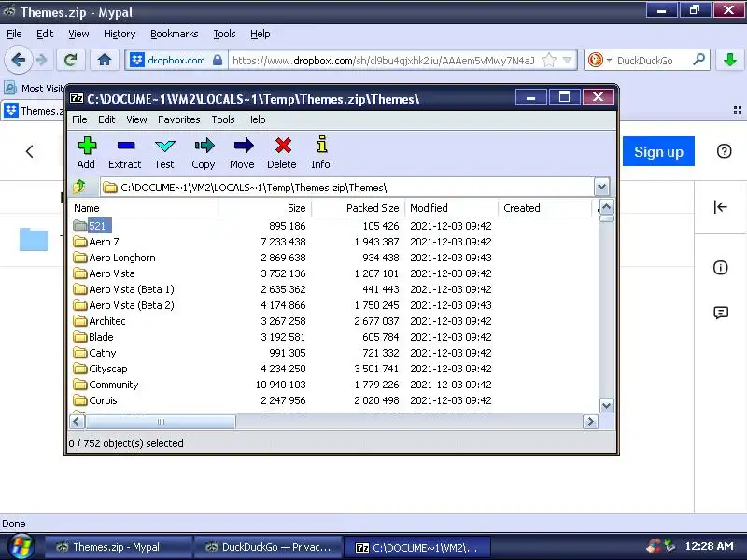
Task: Switch to DuckDuckGo taskbar window
Action: click(268, 547)
